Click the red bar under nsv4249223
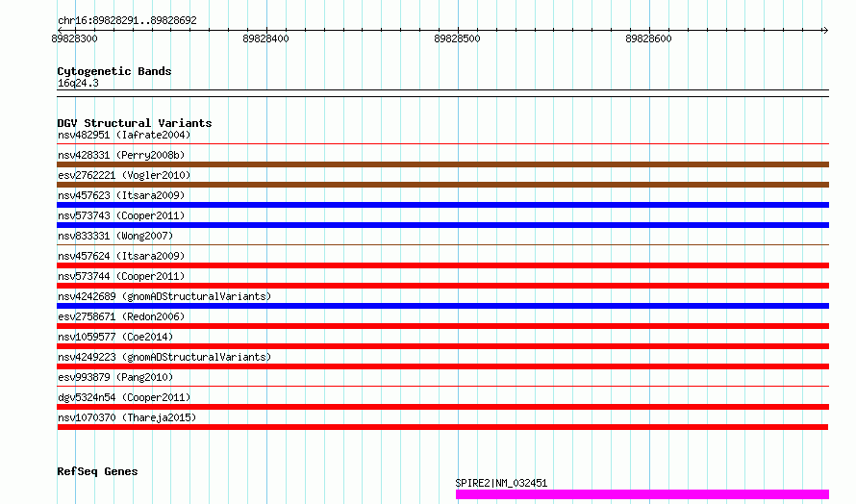The image size is (856, 504). tap(442, 366)
